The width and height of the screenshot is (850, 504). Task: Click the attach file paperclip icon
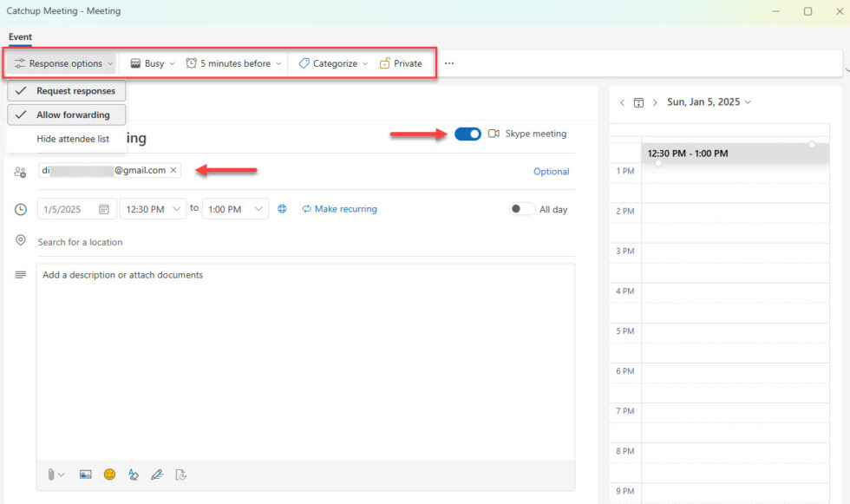pyautogui.click(x=50, y=475)
